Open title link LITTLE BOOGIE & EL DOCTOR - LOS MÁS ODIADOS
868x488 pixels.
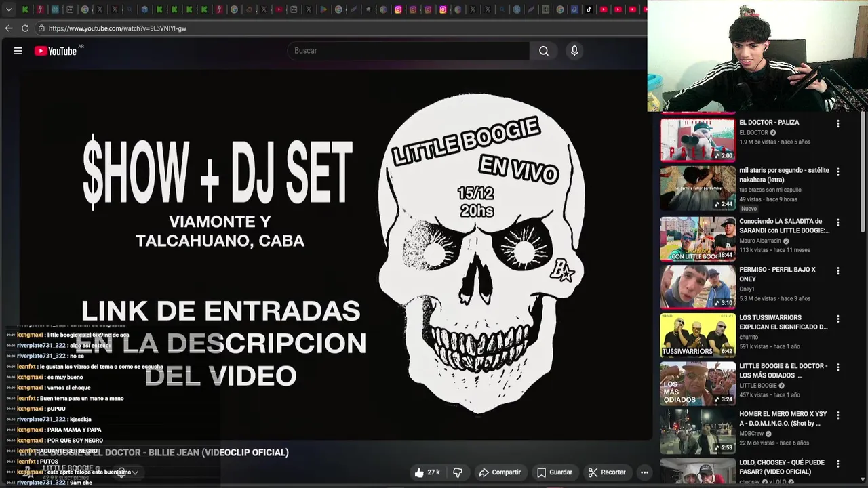783,370
